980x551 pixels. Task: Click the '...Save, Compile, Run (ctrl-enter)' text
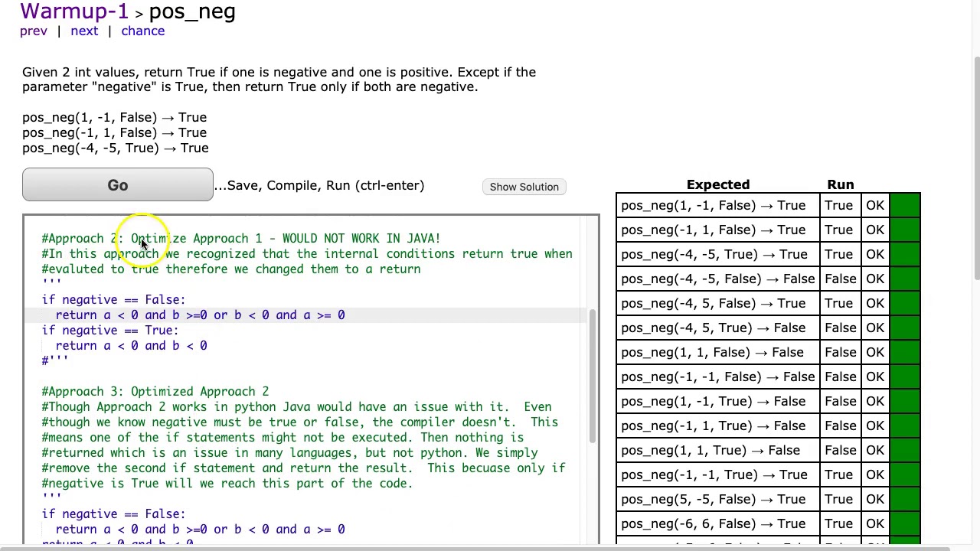click(x=319, y=185)
